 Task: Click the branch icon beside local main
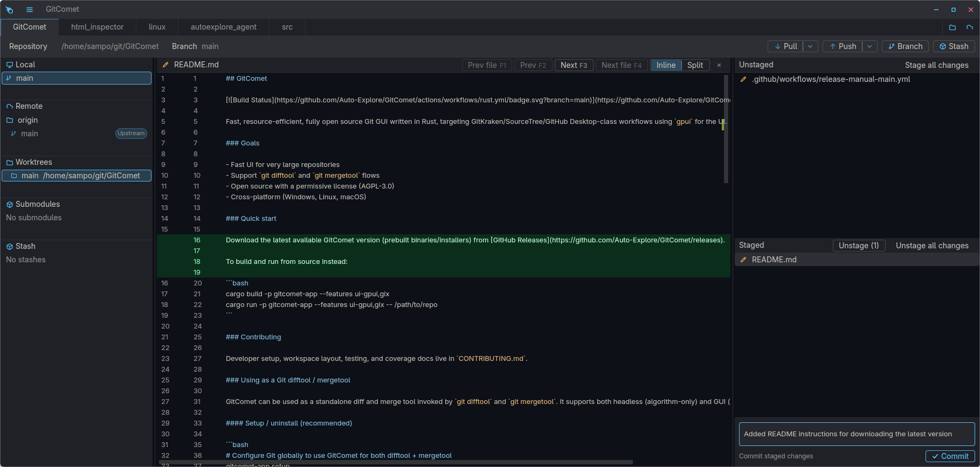tap(9, 78)
